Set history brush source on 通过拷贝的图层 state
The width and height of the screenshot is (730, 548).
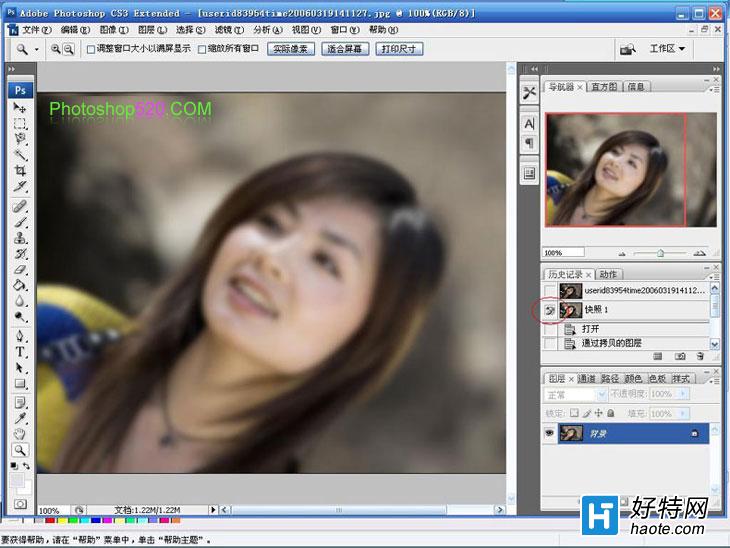tap(550, 344)
